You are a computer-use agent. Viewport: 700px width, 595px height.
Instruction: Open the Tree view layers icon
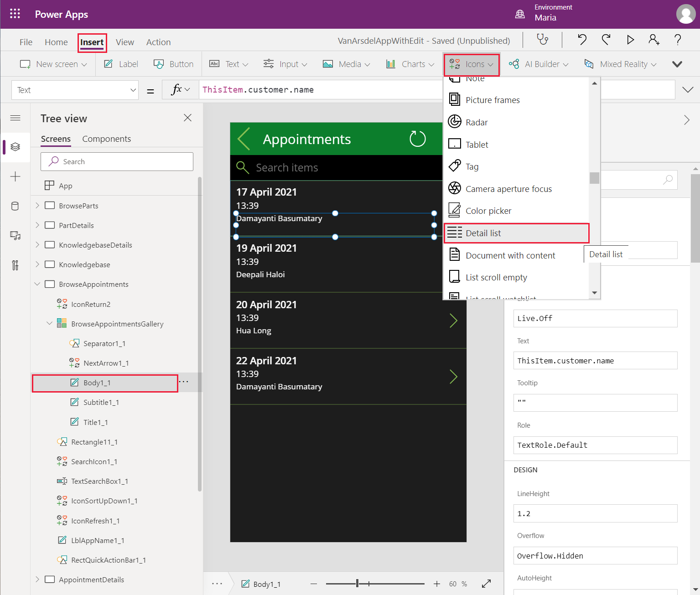click(15, 147)
